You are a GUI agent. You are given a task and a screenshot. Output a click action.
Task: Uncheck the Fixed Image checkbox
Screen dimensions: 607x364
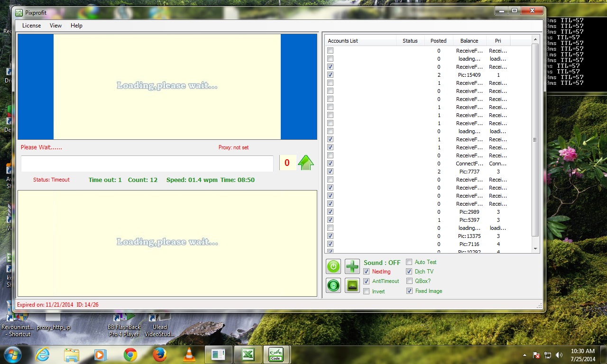tap(409, 291)
